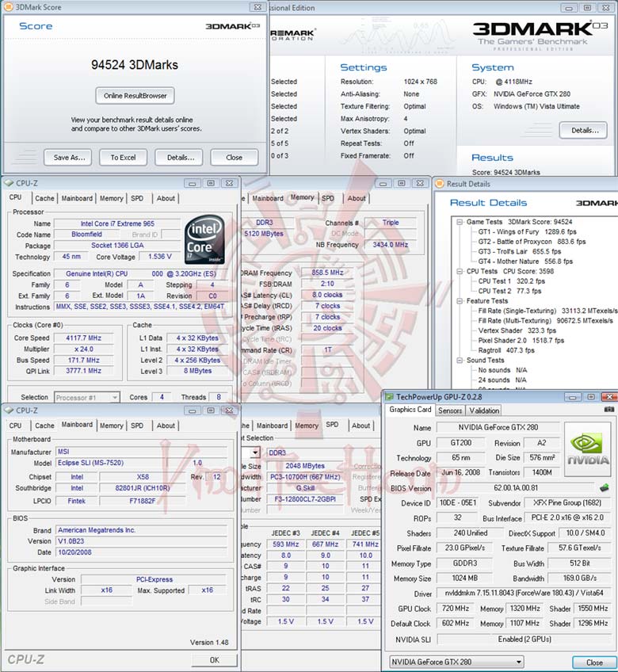Select Pixel Shader 2.0 result row
Screen dimensions: 618x672
[x=521, y=340]
